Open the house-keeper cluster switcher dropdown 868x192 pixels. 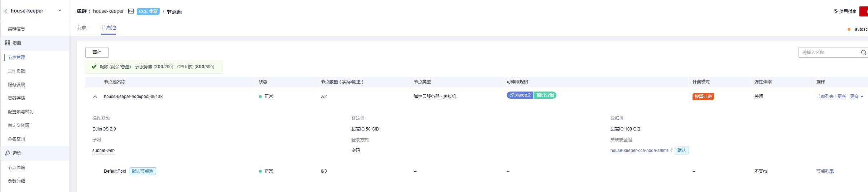60,11
